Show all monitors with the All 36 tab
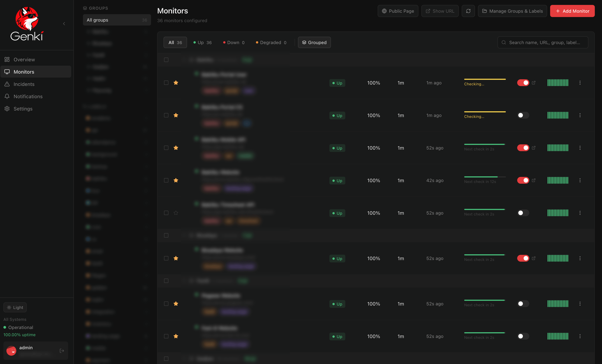This screenshot has height=364, width=602. 175,43
